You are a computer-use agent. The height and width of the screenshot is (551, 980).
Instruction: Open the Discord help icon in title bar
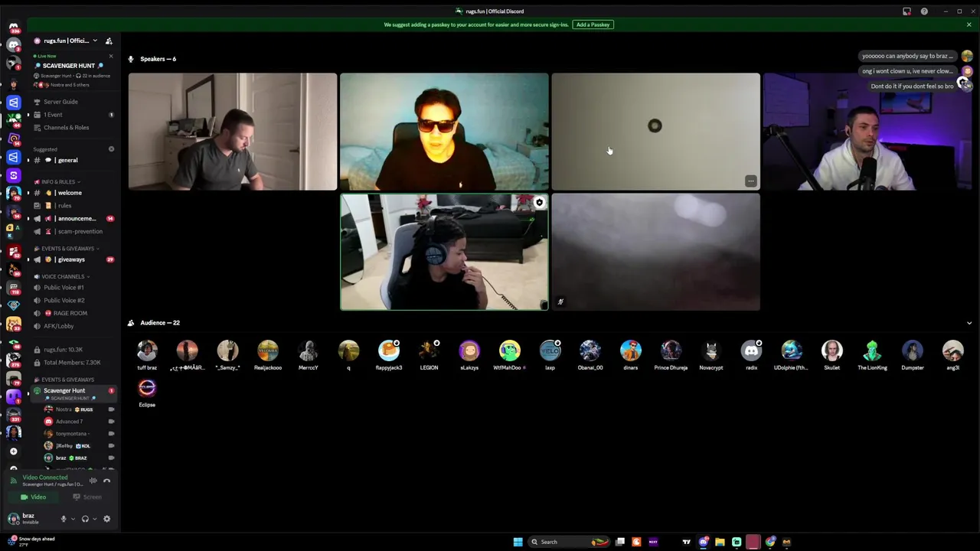[924, 11]
